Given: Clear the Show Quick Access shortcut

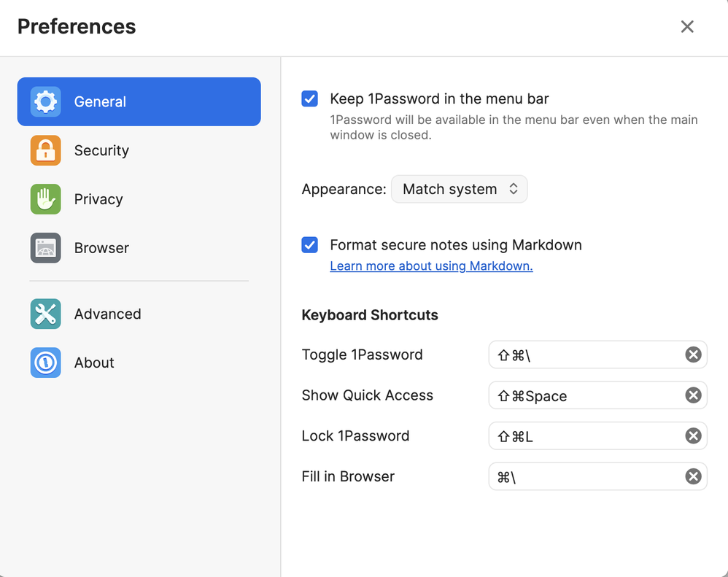Looking at the screenshot, I should point(693,395).
